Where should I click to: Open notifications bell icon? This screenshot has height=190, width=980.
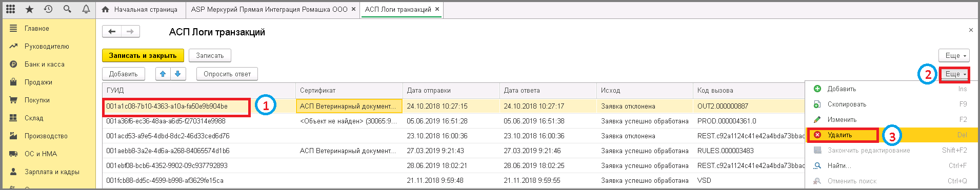86,9
